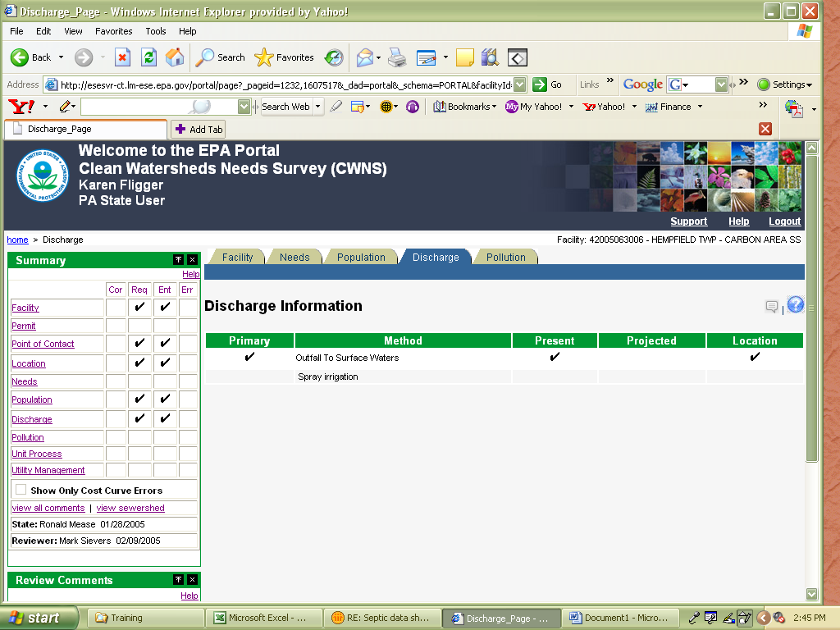Click the Refresh page icon
This screenshot has height=630, width=840.
click(148, 57)
